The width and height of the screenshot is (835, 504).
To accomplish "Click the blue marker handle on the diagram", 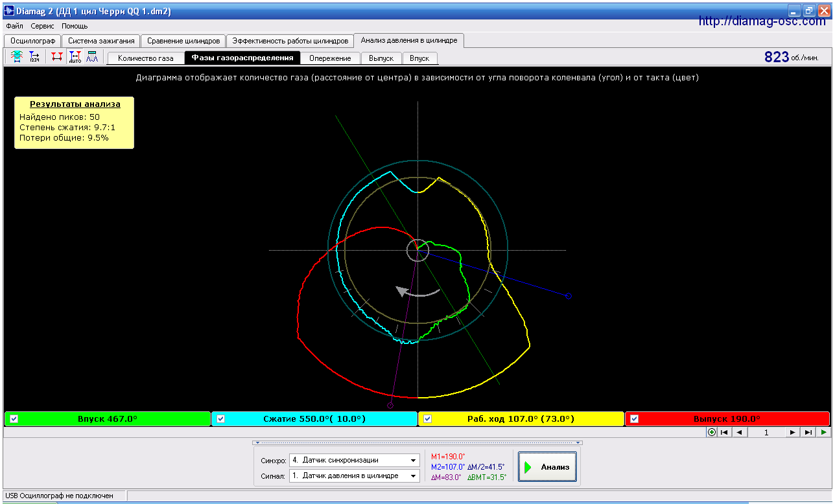I will (569, 296).
